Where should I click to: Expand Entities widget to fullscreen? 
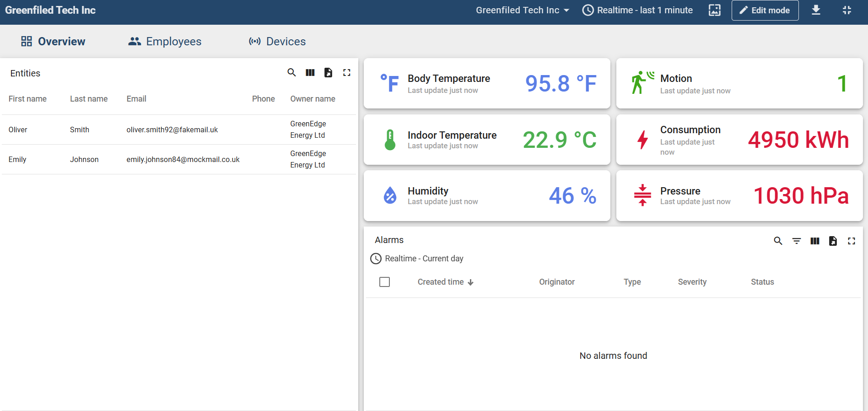(x=347, y=73)
